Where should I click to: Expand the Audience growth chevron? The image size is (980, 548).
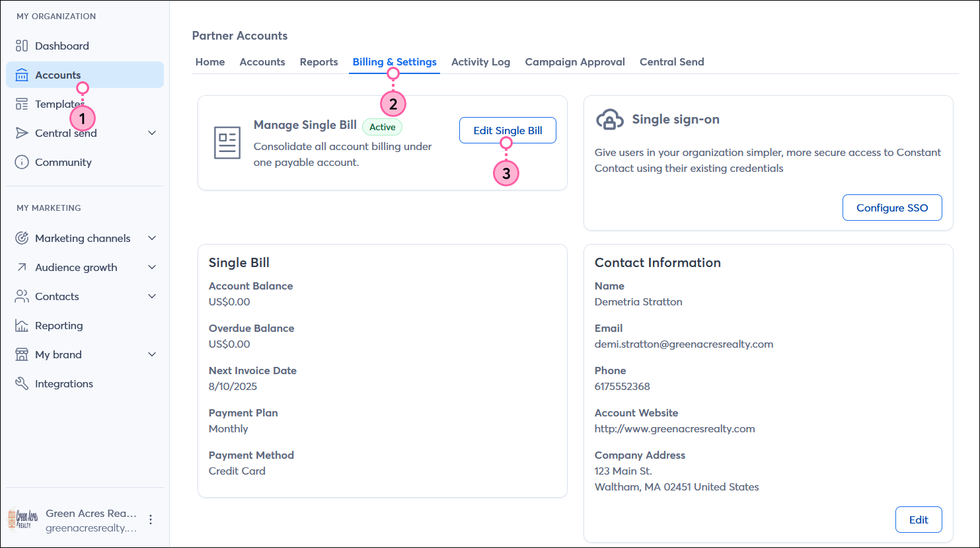tap(152, 267)
